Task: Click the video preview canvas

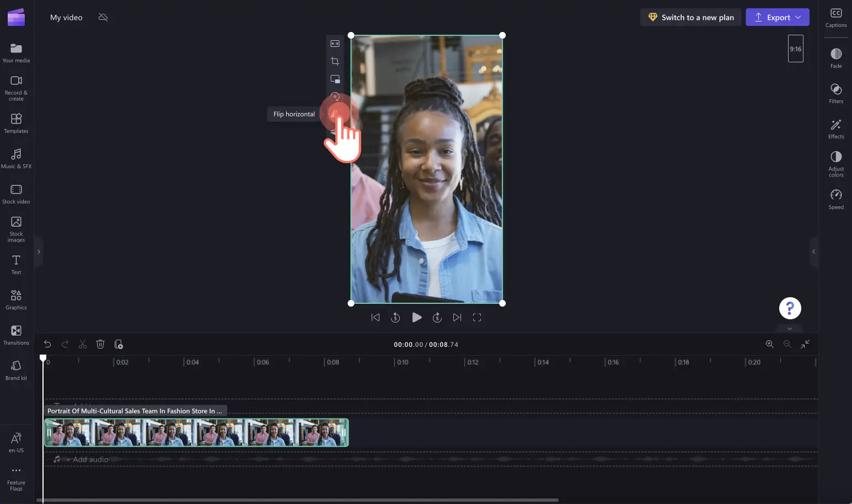Action: pos(427,169)
